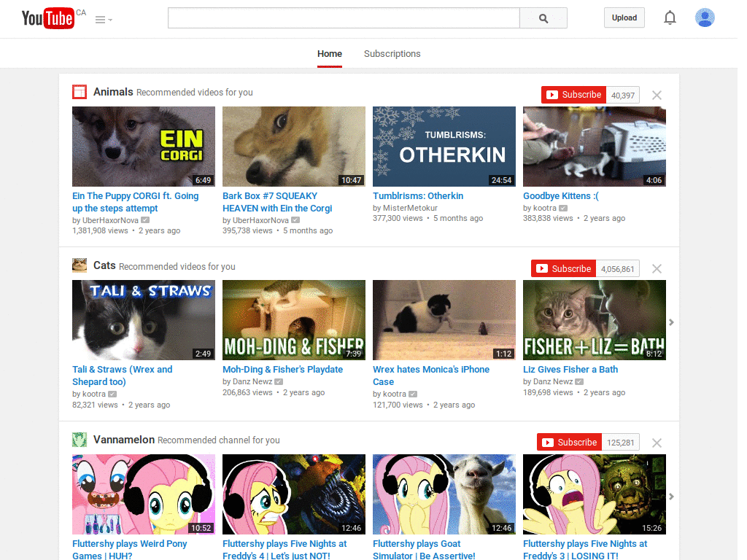Click title 'Fluttershy plays Goat Simulator'
This screenshot has width=747, height=560.
coord(424,549)
